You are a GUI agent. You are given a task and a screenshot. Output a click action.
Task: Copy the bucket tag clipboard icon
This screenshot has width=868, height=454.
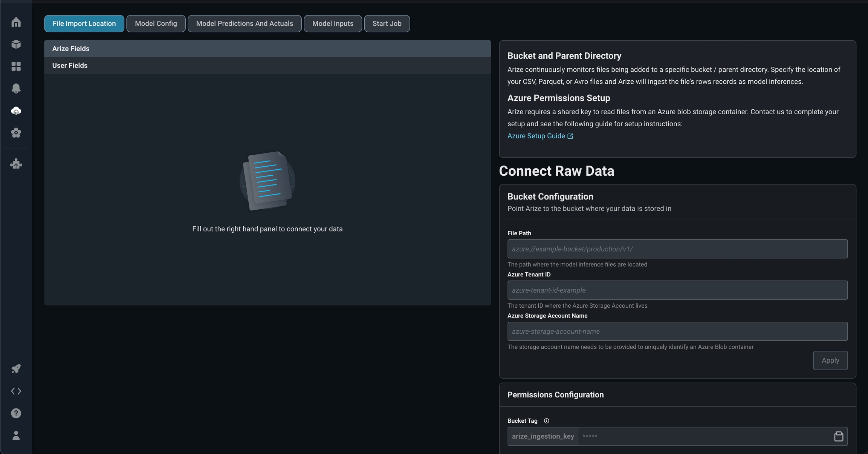(839, 436)
